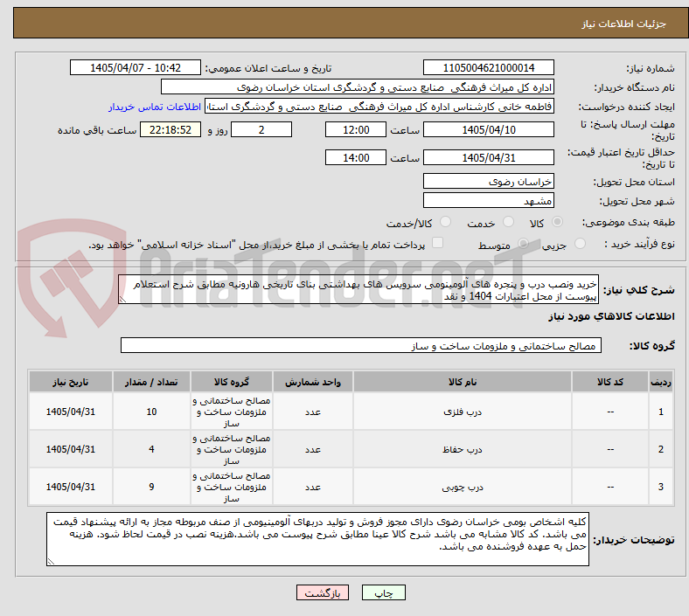Image resolution: width=689 pixels, height=616 pixels.
Task: Click the گروه کالا field
Action: [361, 345]
